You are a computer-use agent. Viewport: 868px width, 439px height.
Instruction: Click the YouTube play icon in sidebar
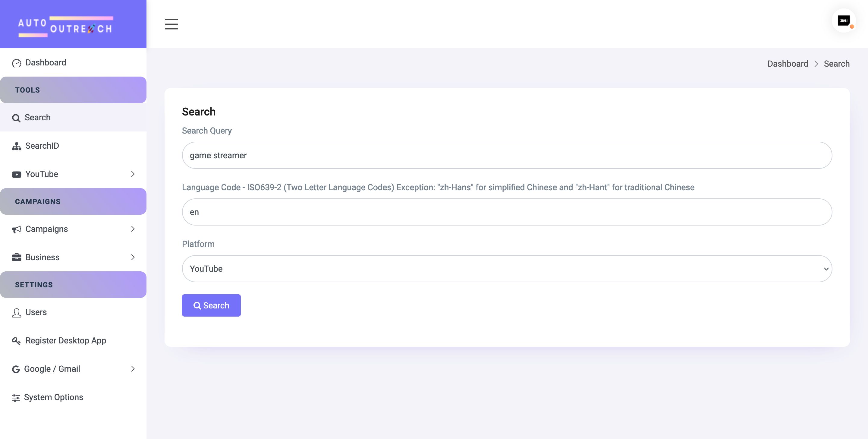(x=17, y=174)
